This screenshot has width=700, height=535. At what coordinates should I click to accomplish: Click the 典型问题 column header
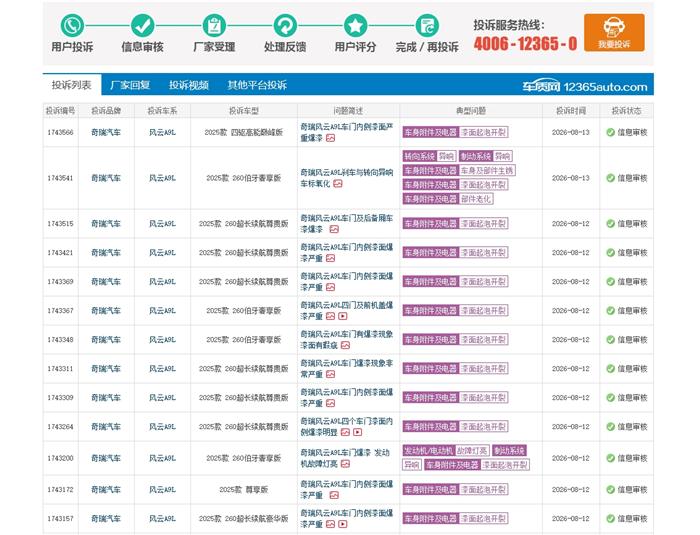pyautogui.click(x=471, y=110)
